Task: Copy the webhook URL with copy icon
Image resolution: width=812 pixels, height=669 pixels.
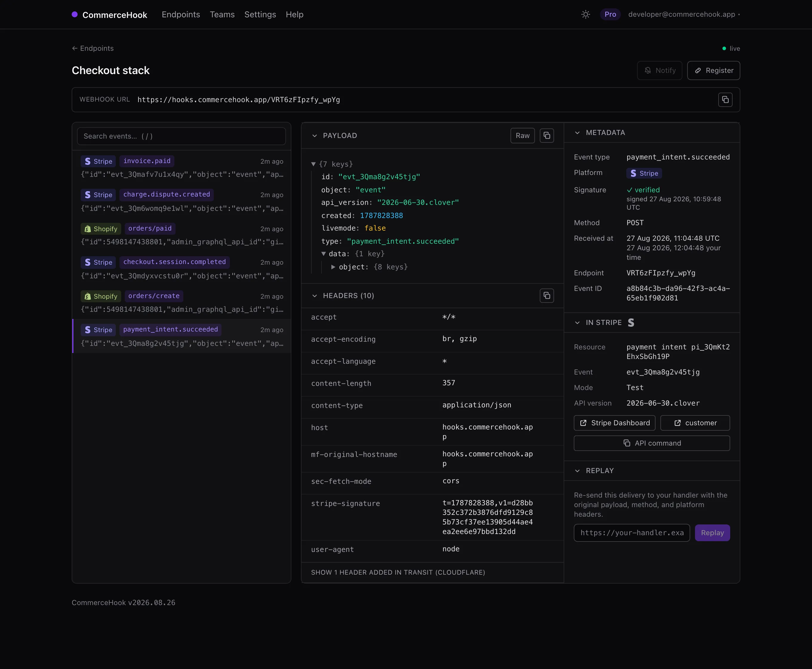Action: pyautogui.click(x=725, y=100)
